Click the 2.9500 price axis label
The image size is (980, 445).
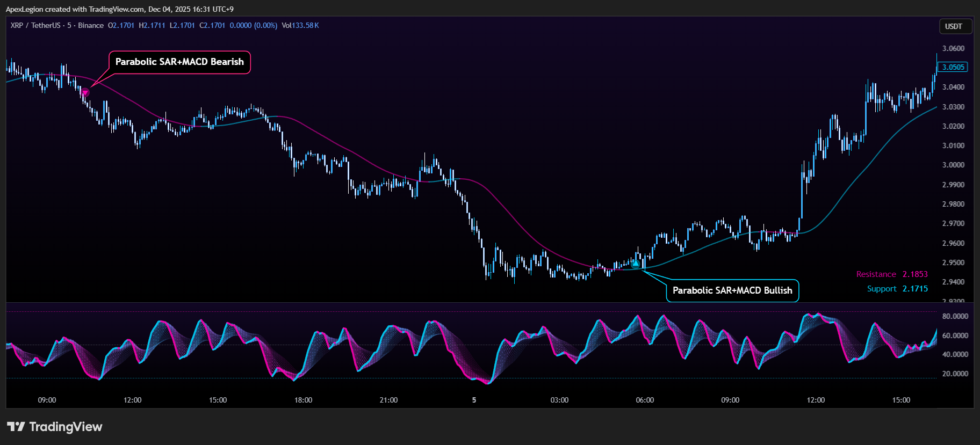[x=954, y=262]
